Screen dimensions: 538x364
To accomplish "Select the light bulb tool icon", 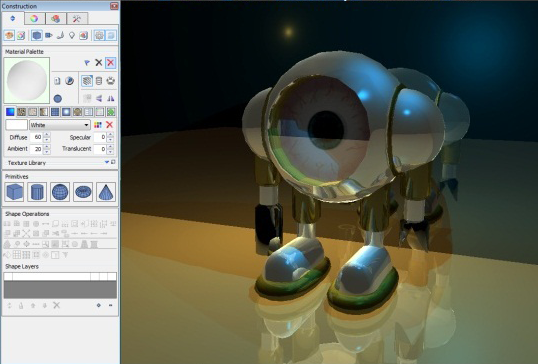I will pos(72,35).
